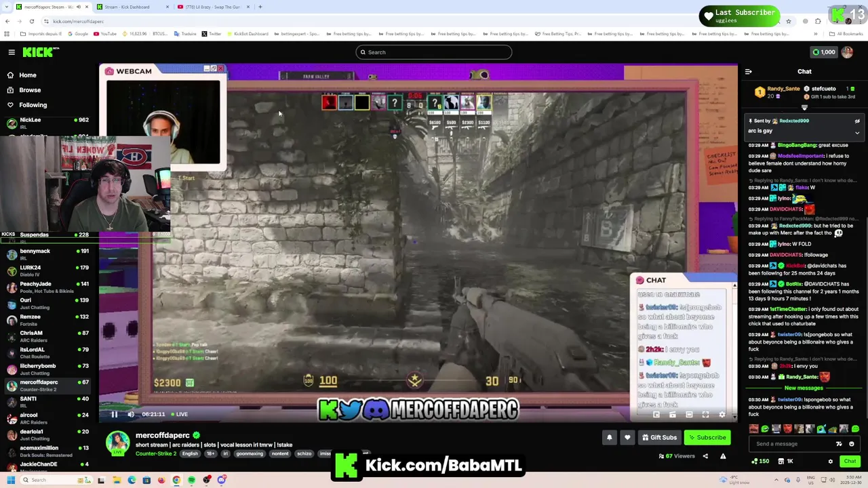Viewport: 868px width, 488px height.
Task: Select lilcherrybomb Just Chatting channel
Action: point(47,369)
